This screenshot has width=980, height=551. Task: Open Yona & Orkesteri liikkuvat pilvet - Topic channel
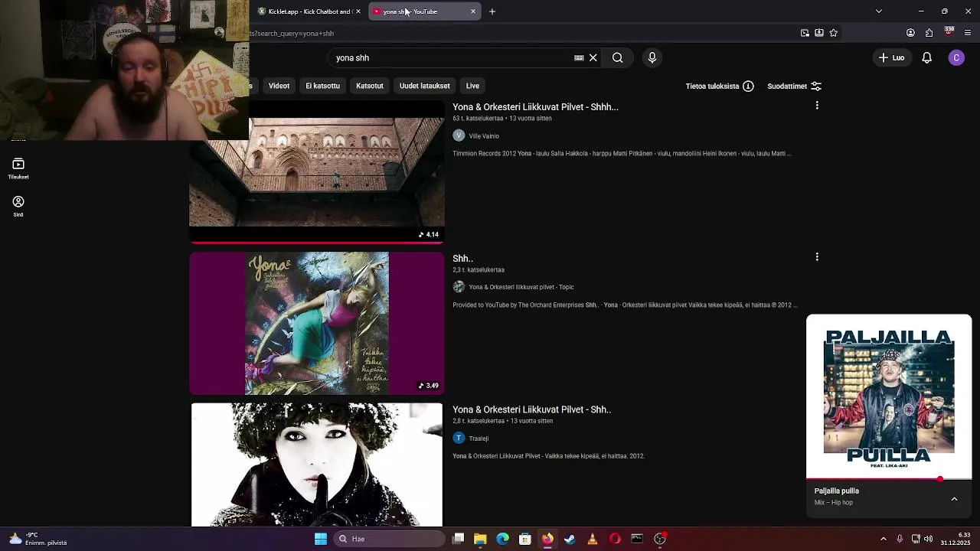[521, 287]
